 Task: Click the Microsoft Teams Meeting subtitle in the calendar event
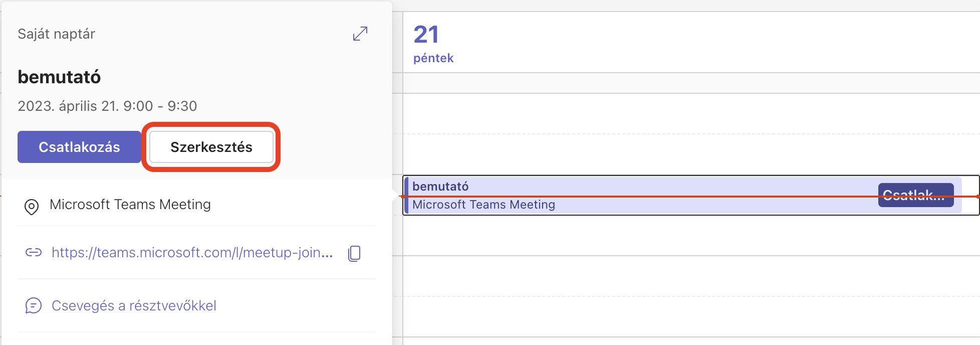483,205
